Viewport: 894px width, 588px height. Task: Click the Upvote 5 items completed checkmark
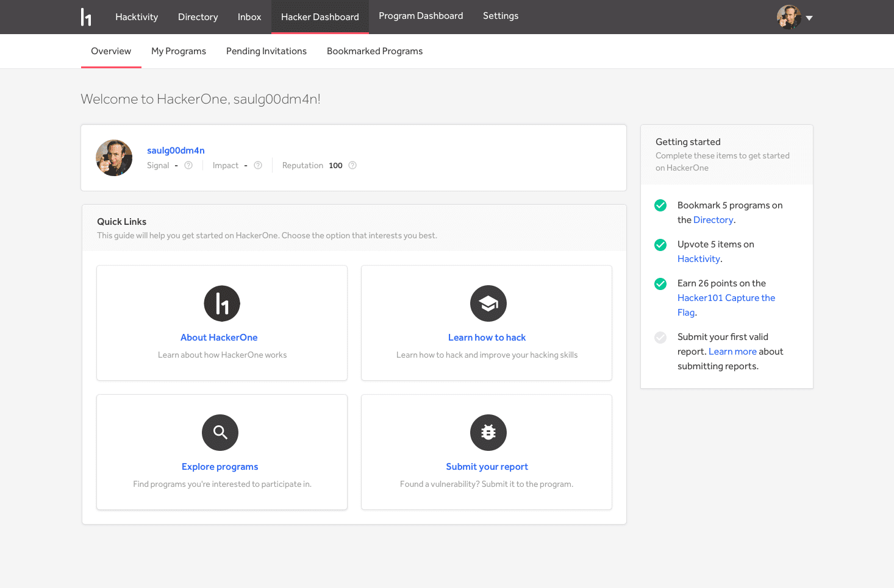660,245
